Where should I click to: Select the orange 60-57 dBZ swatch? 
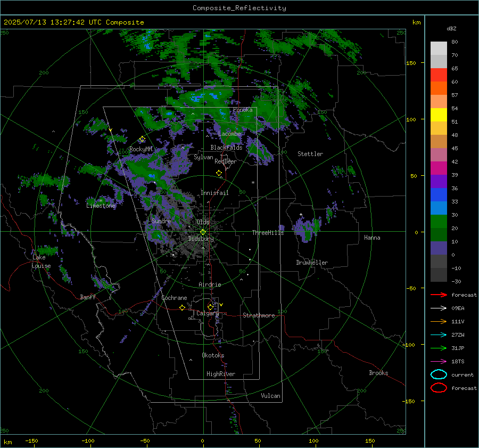(x=439, y=88)
